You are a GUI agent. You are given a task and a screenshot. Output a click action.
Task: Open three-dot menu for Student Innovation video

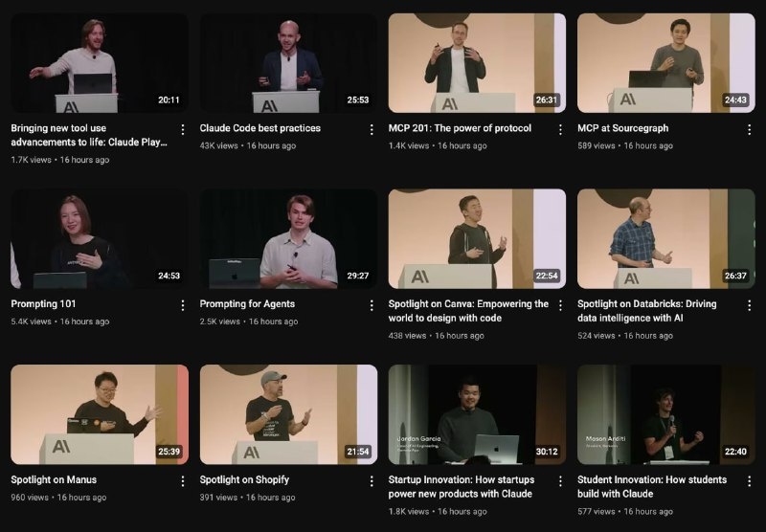pyautogui.click(x=749, y=480)
